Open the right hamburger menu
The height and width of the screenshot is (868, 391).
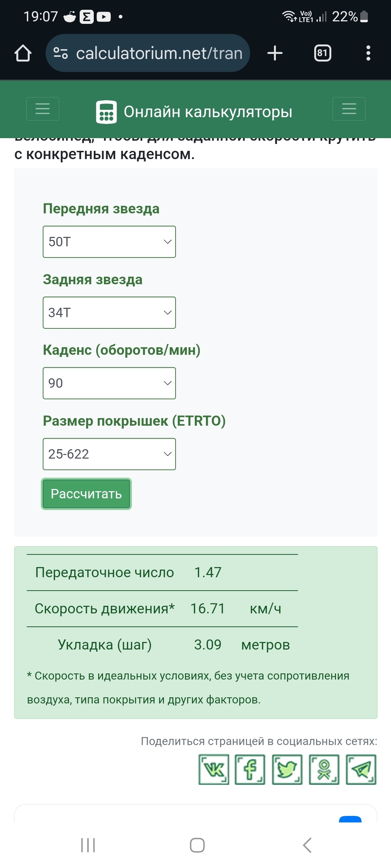(x=349, y=109)
